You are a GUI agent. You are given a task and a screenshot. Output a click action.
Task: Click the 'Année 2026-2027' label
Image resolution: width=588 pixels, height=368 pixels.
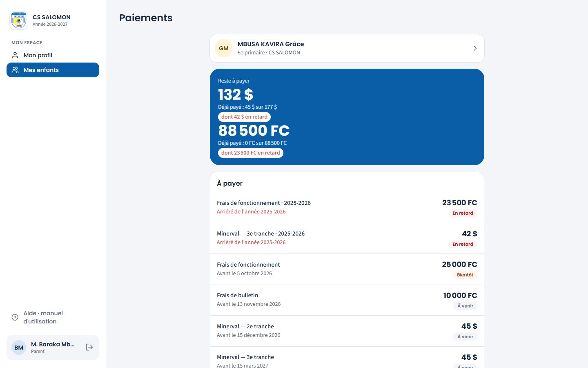click(x=50, y=25)
